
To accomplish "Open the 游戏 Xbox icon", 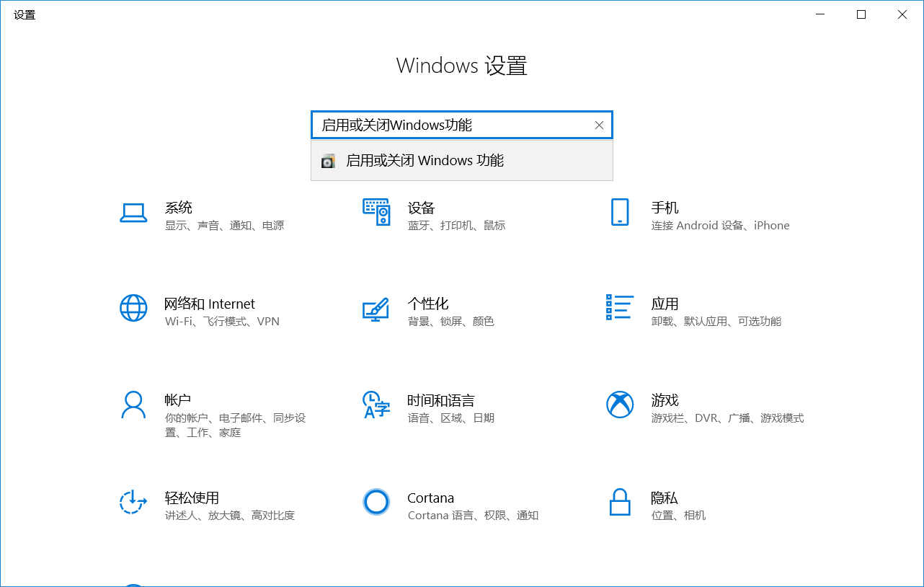I will coord(620,405).
